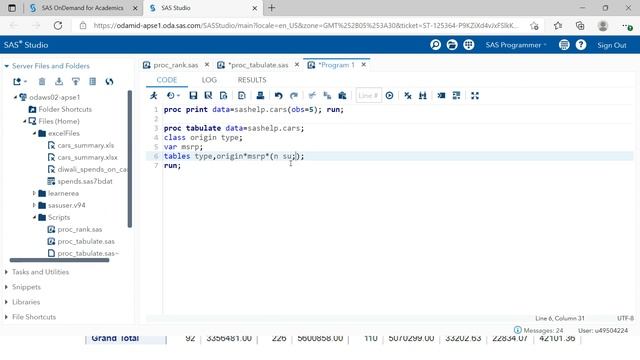Viewport: 640px width, 360px height.
Task: Select the CODE tab
Action: (167, 80)
